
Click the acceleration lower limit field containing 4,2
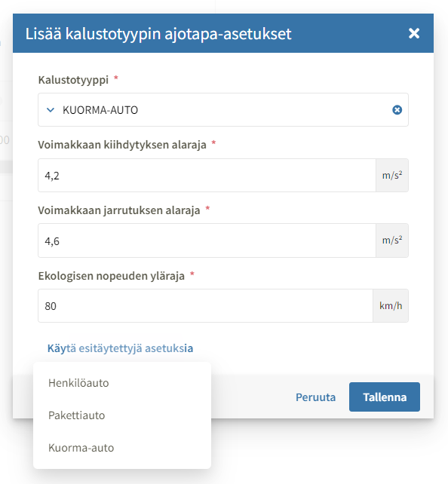tap(207, 176)
